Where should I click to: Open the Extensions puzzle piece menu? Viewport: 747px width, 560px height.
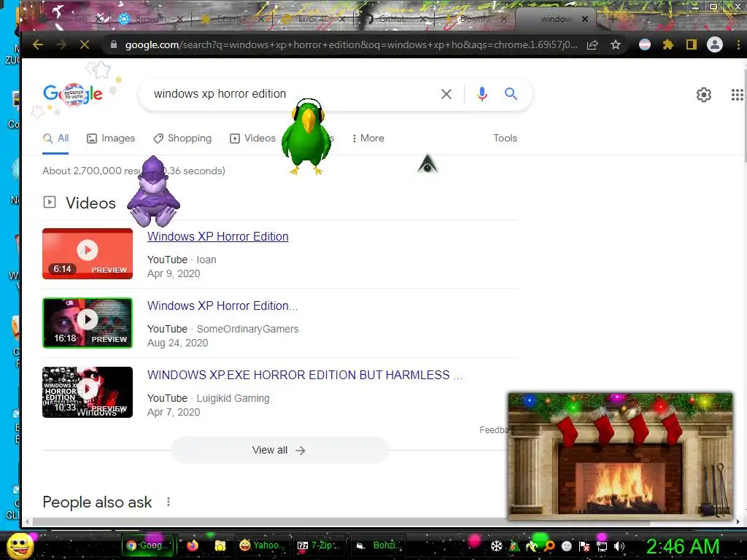668,44
